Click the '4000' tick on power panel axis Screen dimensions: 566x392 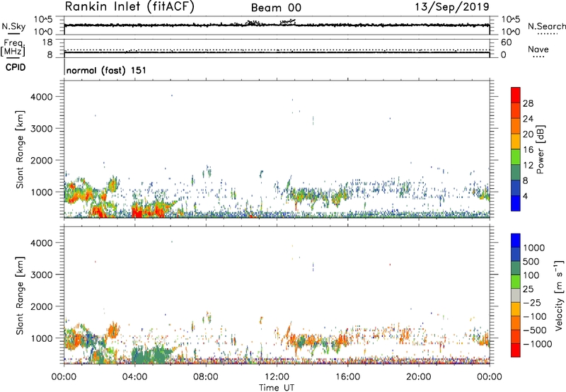[42, 97]
